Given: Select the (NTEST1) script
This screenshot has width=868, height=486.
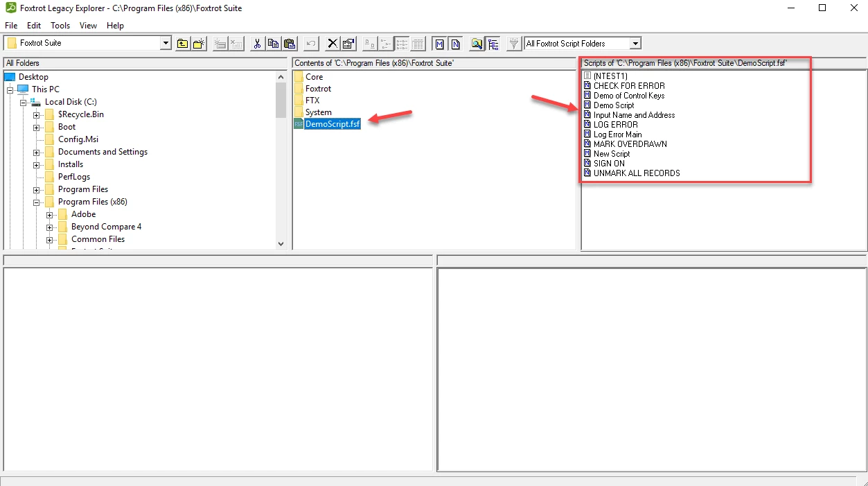Looking at the screenshot, I should [x=610, y=76].
